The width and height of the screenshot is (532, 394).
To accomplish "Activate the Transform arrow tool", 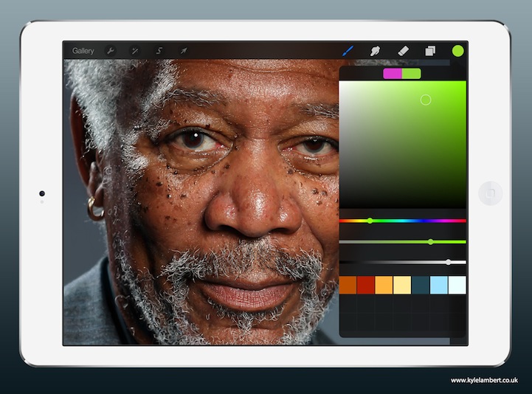I will tap(183, 51).
